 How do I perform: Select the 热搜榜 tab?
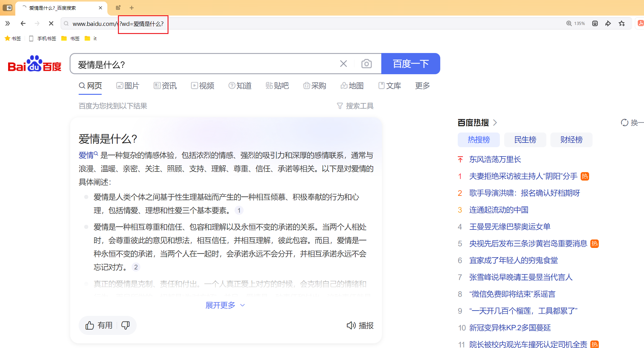tap(479, 140)
